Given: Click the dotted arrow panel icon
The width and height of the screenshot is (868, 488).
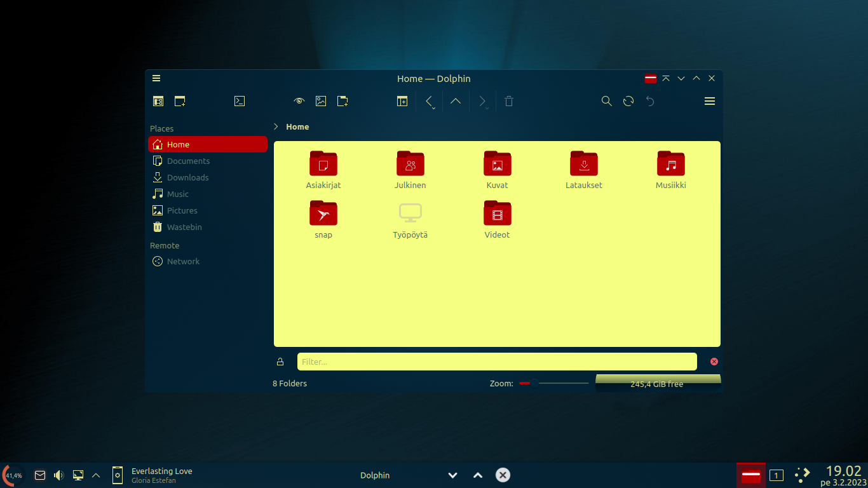Looking at the screenshot, I should (802, 475).
